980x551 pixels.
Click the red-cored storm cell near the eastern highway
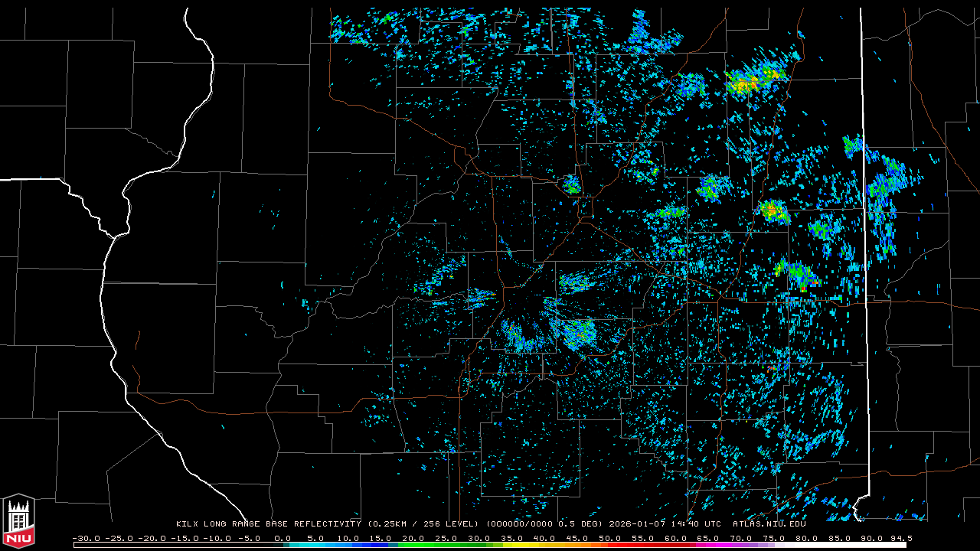click(x=771, y=209)
